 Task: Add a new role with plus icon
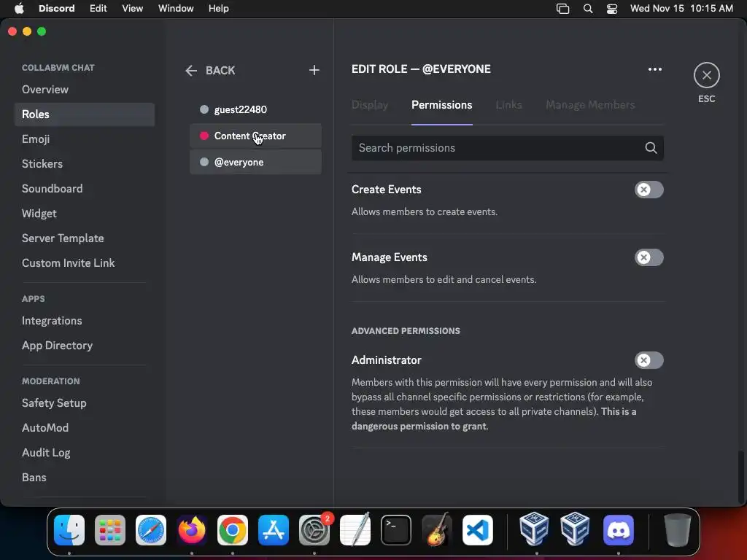click(x=314, y=71)
